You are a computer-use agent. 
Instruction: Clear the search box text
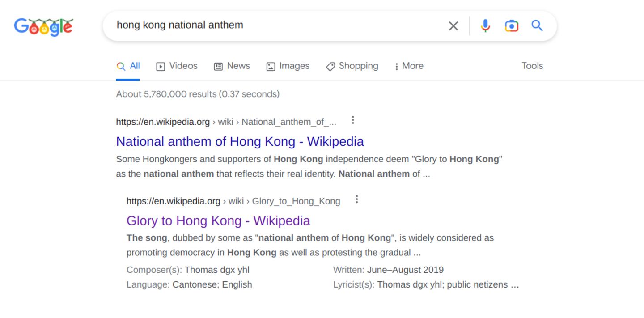453,26
